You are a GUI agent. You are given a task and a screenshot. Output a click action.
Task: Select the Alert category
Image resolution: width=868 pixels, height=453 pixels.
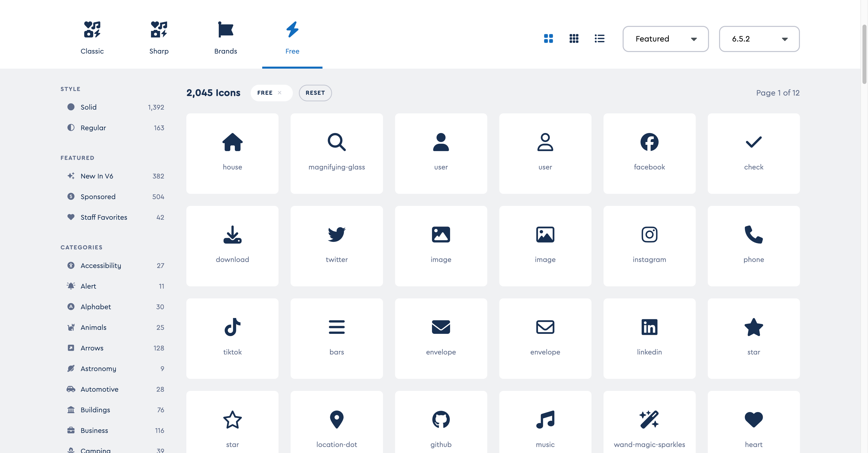[115, 286]
